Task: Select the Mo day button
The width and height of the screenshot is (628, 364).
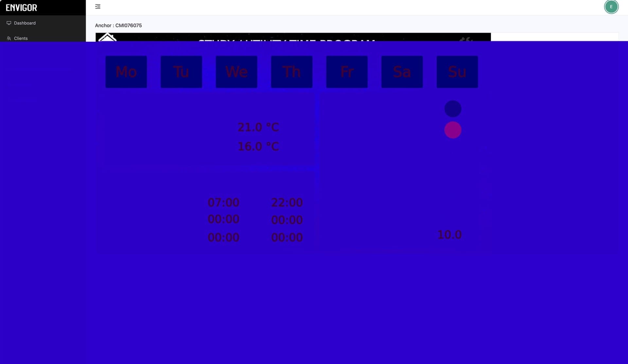Action: 126,72
